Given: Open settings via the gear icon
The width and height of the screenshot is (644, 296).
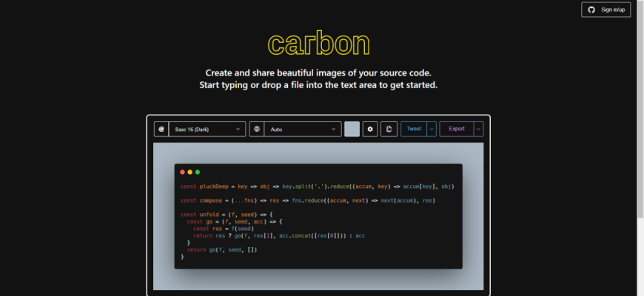Looking at the screenshot, I should click(x=370, y=129).
